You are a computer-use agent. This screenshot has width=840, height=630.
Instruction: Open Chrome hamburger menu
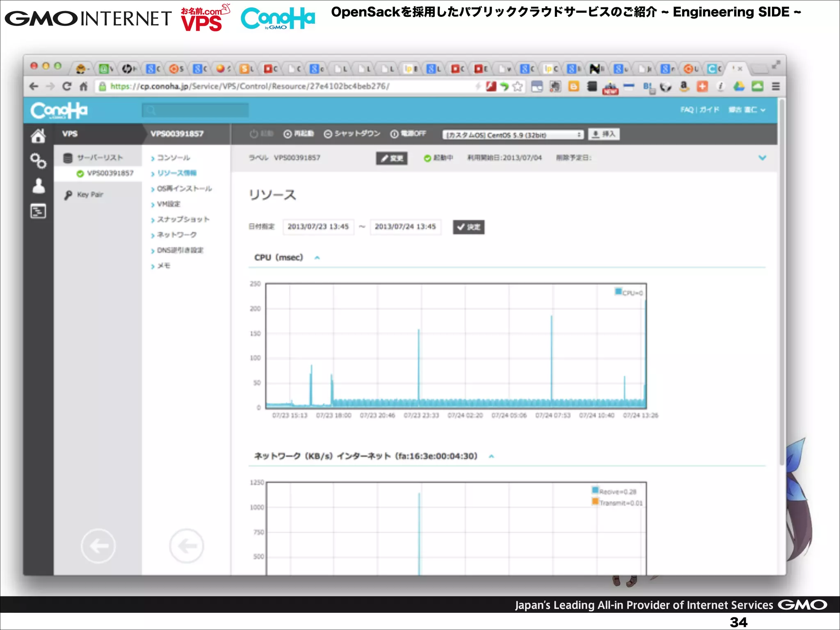coord(776,87)
